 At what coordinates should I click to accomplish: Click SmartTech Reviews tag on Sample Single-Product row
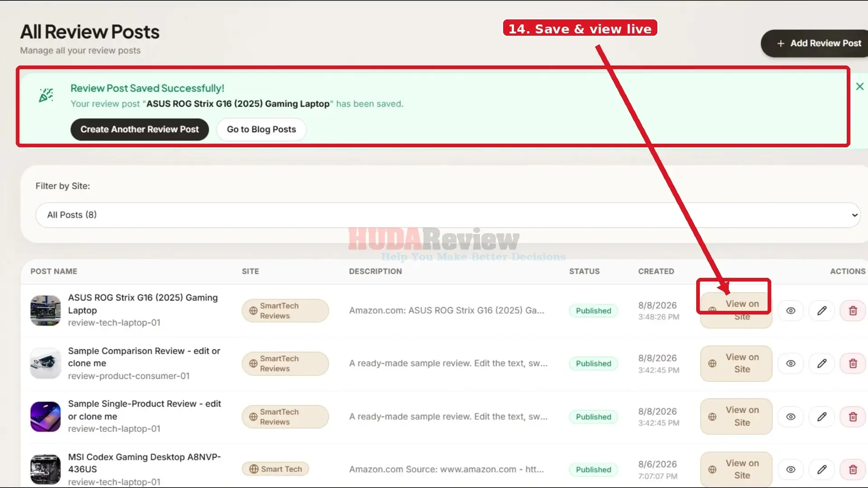pyautogui.click(x=285, y=417)
